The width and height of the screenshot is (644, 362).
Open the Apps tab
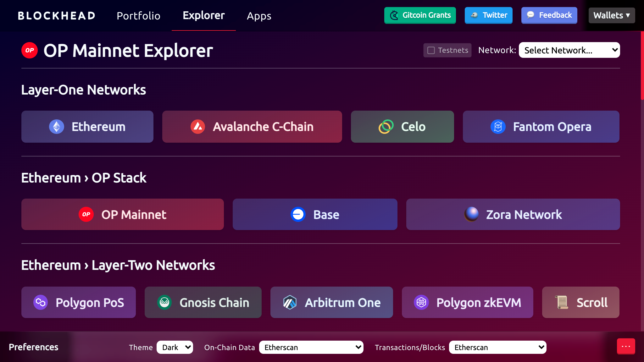(259, 16)
